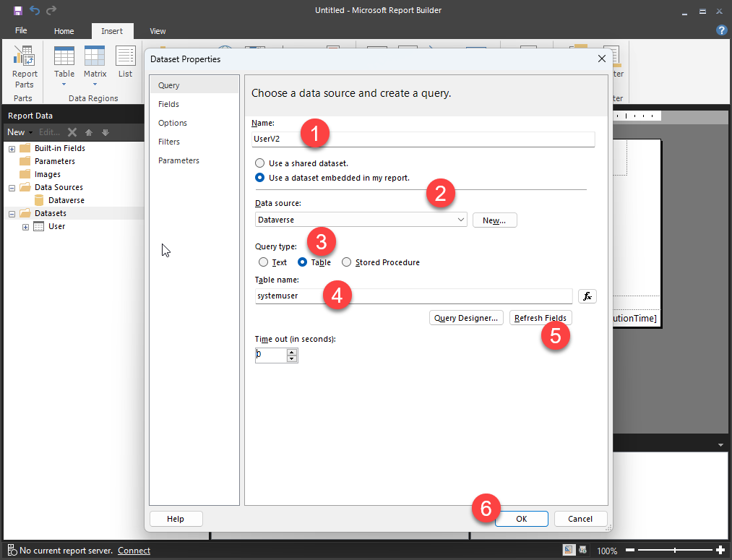Collapse the Data Sources node

click(x=12, y=188)
